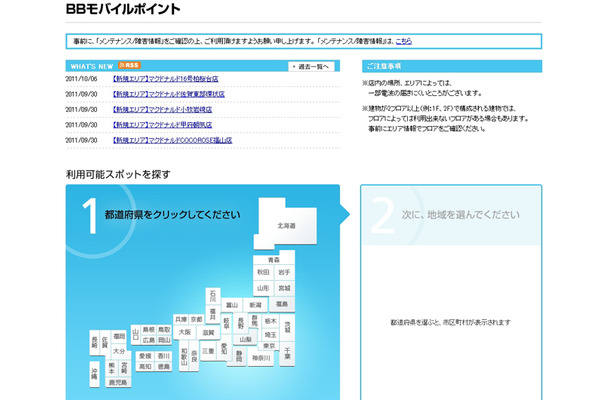Click 長崎 prefecture tile
Image resolution: width=610 pixels, height=400 pixels.
95,342
